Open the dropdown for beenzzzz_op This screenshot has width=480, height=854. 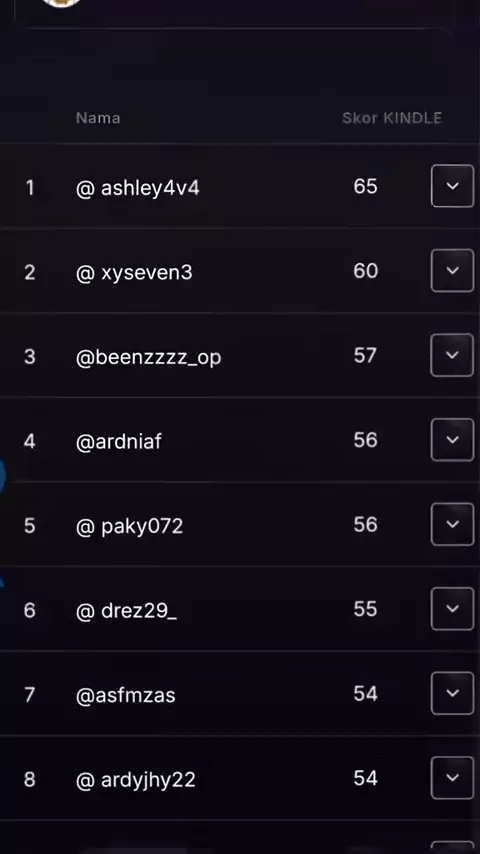pos(452,355)
